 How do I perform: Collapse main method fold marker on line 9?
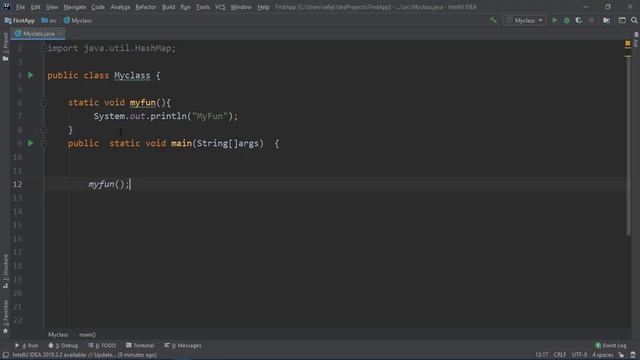pyautogui.click(x=43, y=143)
